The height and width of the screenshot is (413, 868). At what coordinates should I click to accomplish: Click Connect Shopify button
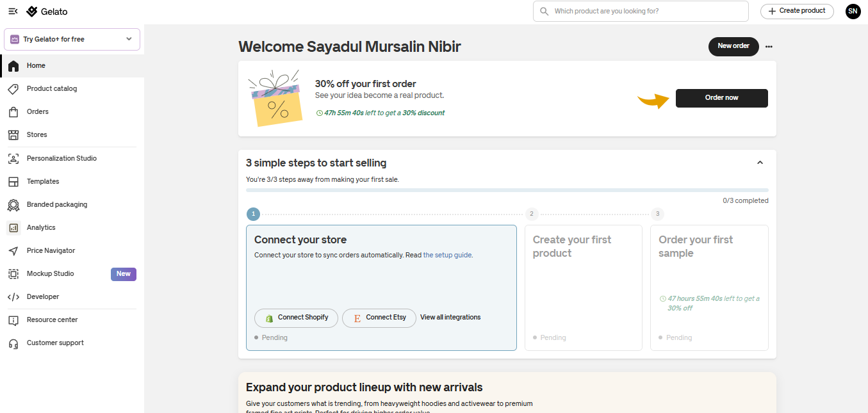296,318
